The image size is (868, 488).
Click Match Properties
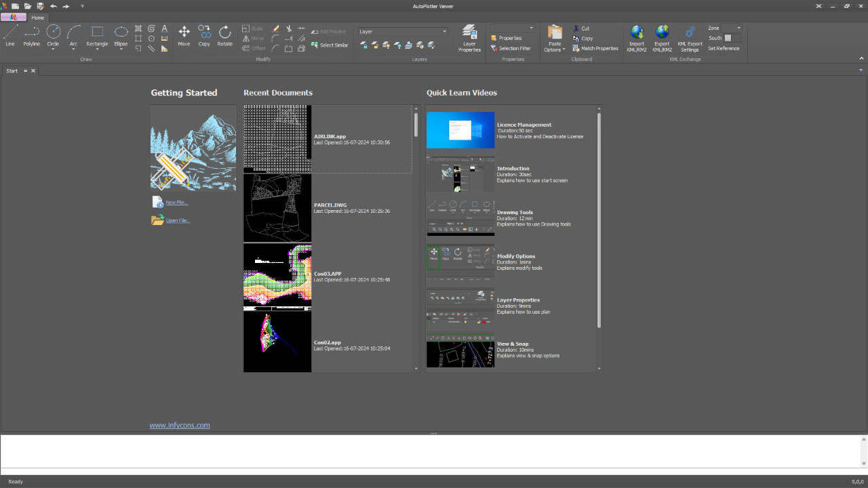pyautogui.click(x=595, y=49)
